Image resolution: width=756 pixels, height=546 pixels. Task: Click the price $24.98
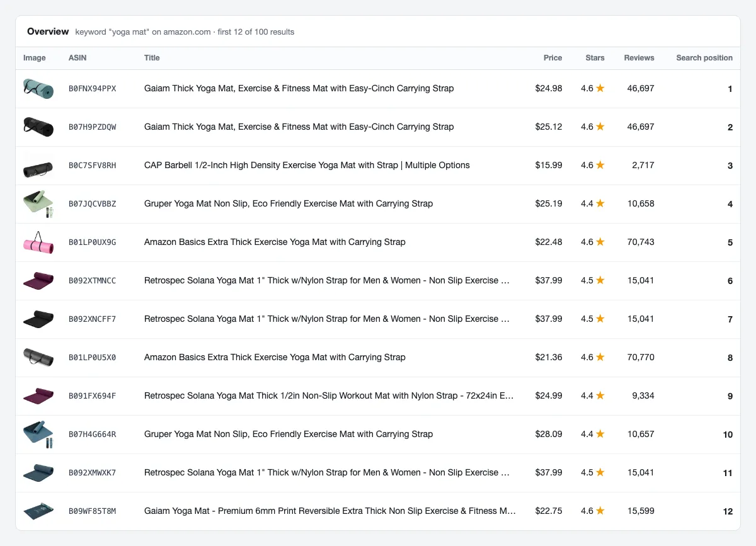coord(549,88)
